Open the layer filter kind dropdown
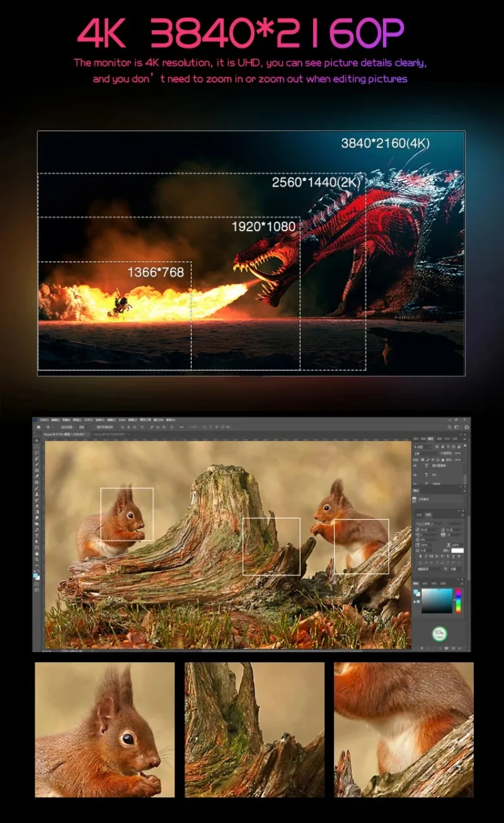 [423, 446]
